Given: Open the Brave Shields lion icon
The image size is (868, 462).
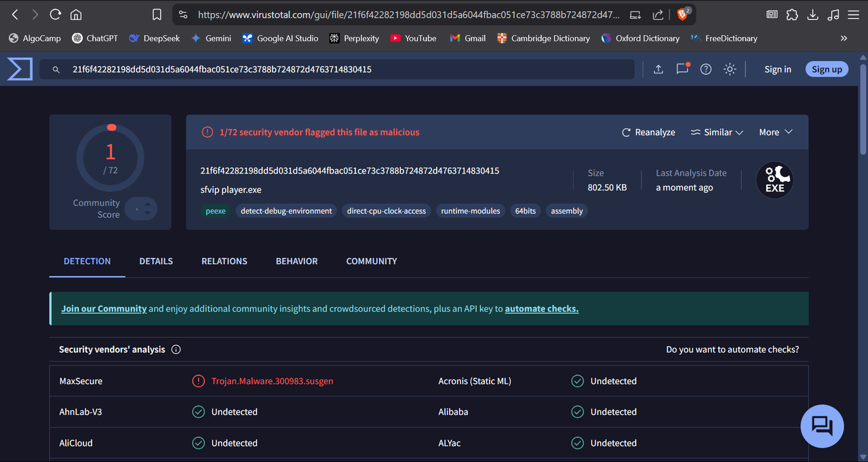Looking at the screenshot, I should [684, 14].
